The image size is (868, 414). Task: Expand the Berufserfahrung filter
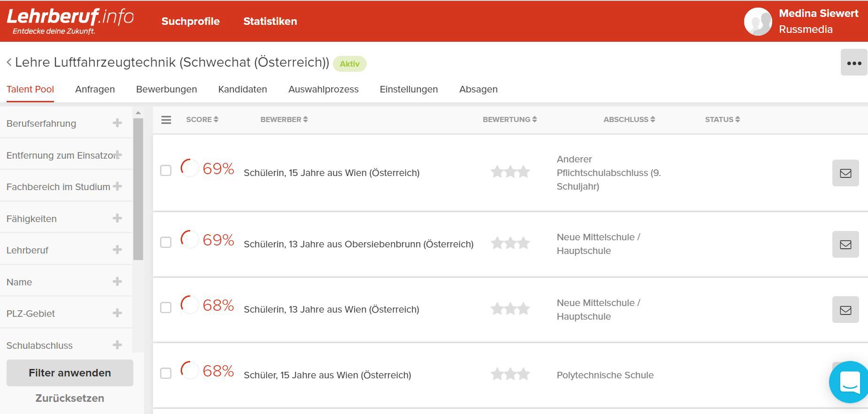(x=117, y=123)
